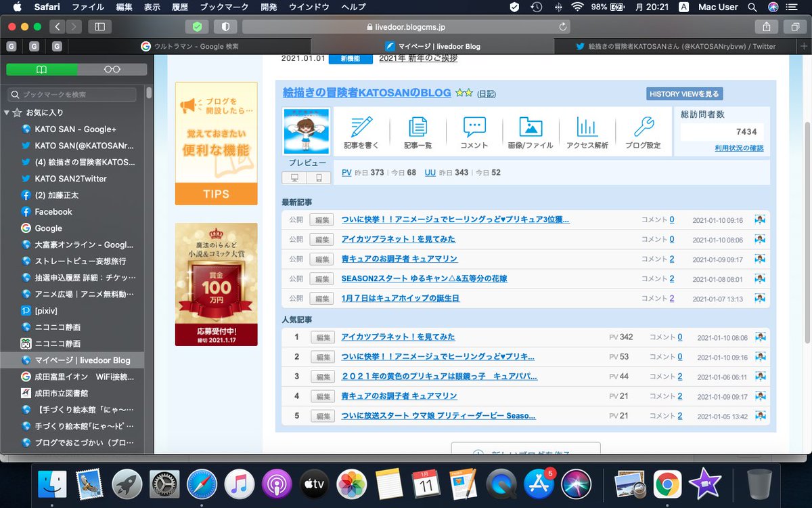Click 編集 for 青キュアのお調子者 in 最新記事
Viewport: 812px width, 508px height.
coord(321,259)
